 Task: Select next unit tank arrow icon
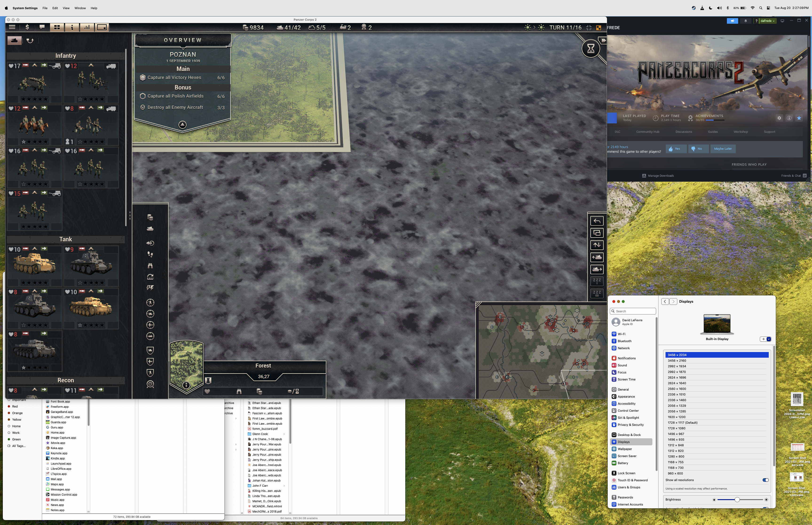click(596, 269)
